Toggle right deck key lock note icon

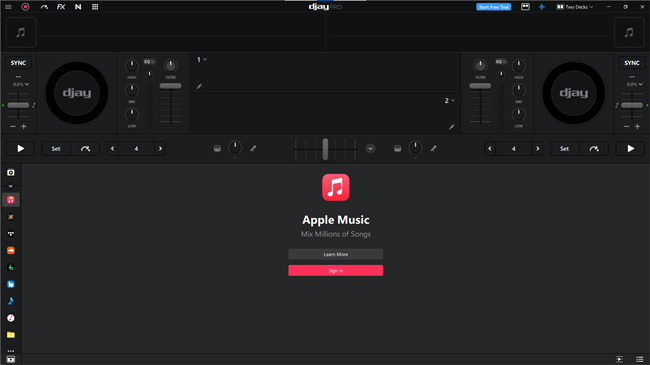pos(616,105)
